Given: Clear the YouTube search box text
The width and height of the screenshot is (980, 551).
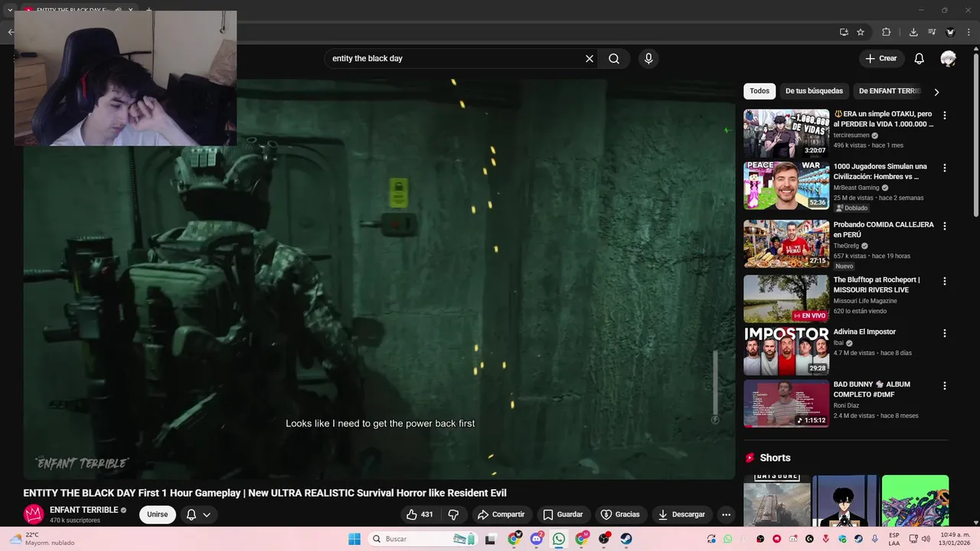Looking at the screenshot, I should 590,59.
